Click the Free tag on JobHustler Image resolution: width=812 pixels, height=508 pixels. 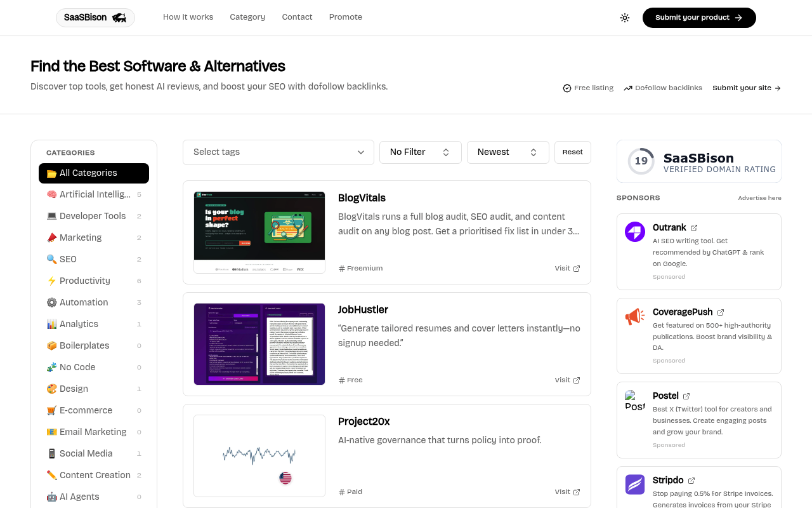click(x=351, y=380)
